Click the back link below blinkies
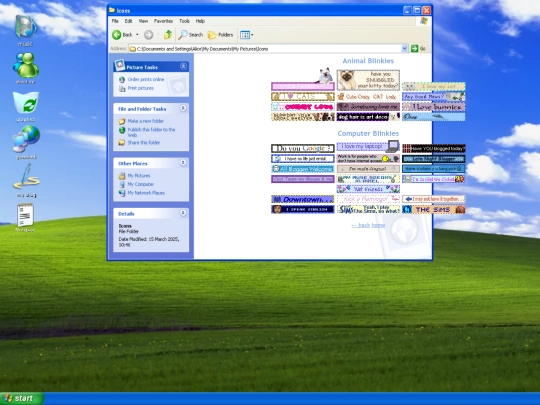This screenshot has width=540, height=405. 361,225
